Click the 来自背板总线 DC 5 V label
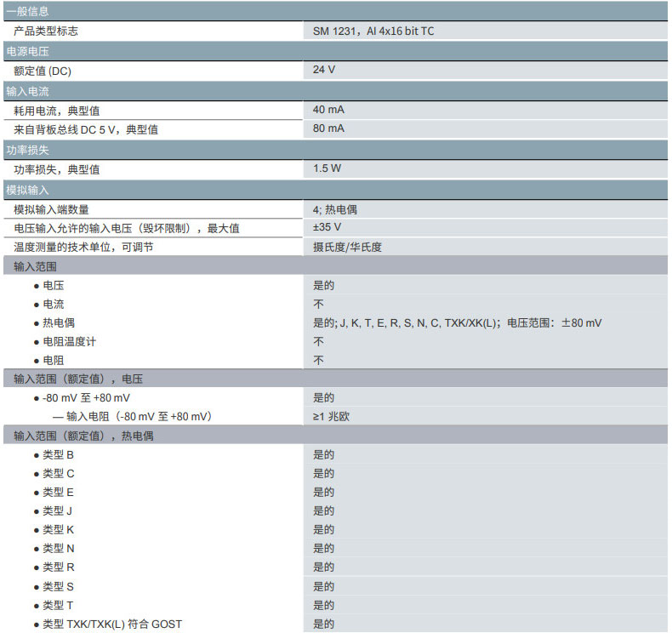The height and width of the screenshot is (633, 672). tap(86, 129)
